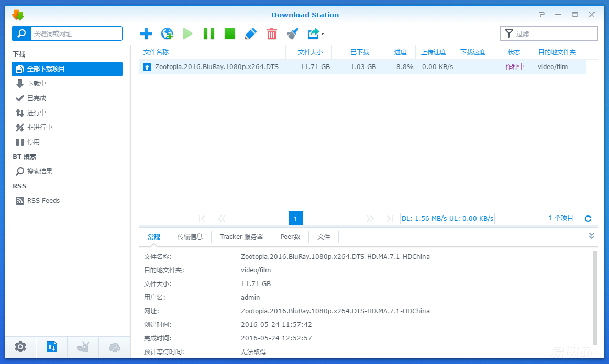Select the Zootopia.2016.BluRay task row
Screen dimensions: 609x364
click(x=362, y=67)
